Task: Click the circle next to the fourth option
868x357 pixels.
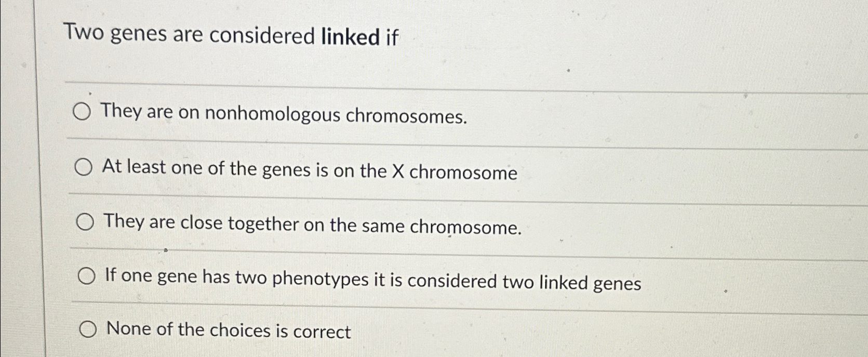Action: coord(86,277)
